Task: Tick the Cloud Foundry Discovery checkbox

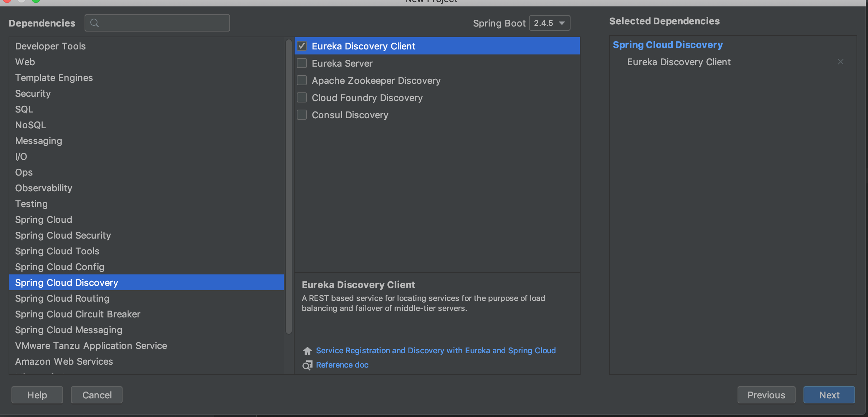Action: [302, 98]
